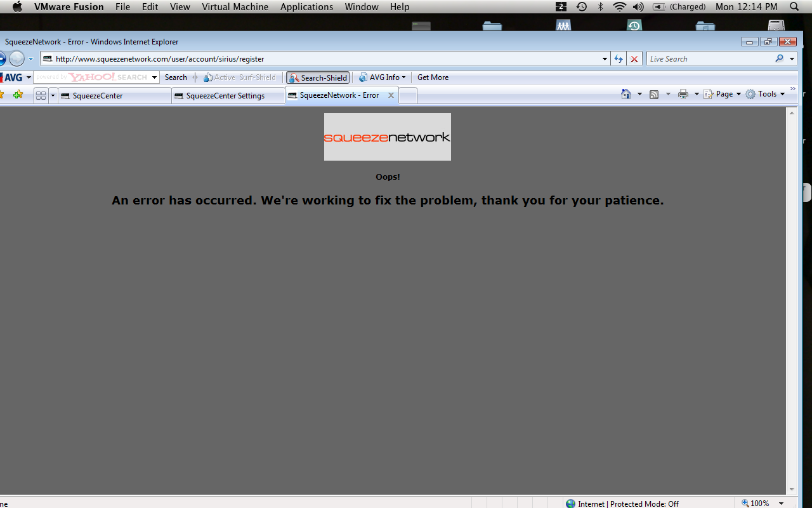The width and height of the screenshot is (812, 508).
Task: Open the Virtual Machine menu
Action: coord(235,7)
